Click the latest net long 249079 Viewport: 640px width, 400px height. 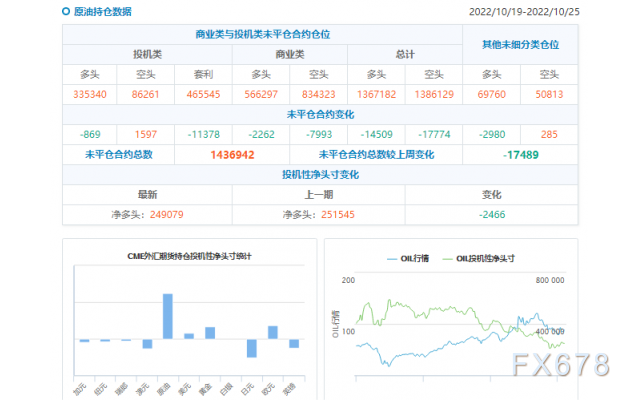(x=167, y=214)
